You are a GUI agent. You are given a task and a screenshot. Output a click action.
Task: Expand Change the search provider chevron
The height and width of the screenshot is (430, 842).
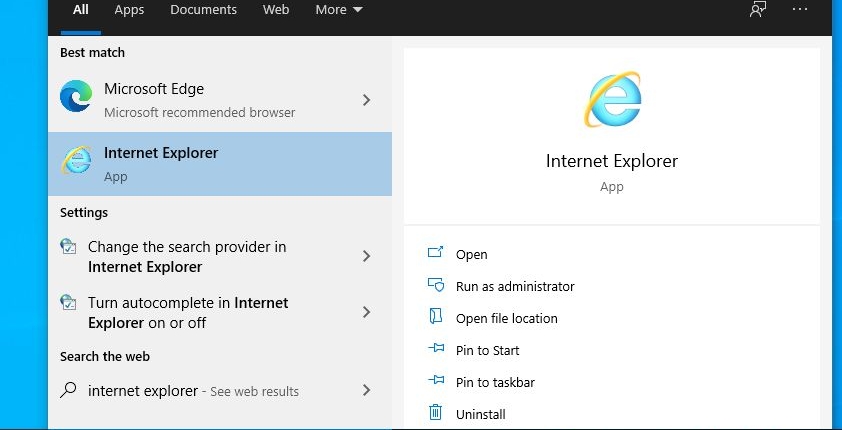click(x=367, y=256)
